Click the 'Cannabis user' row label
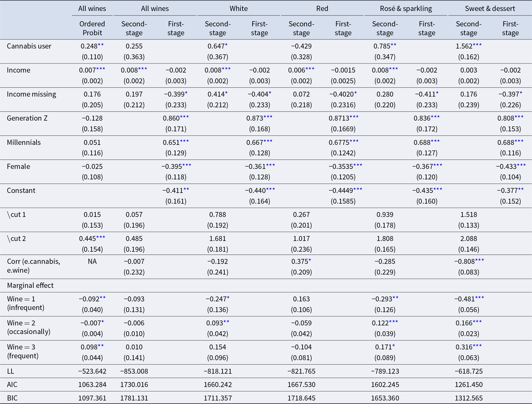The width and height of the screenshot is (532, 404). (29, 46)
